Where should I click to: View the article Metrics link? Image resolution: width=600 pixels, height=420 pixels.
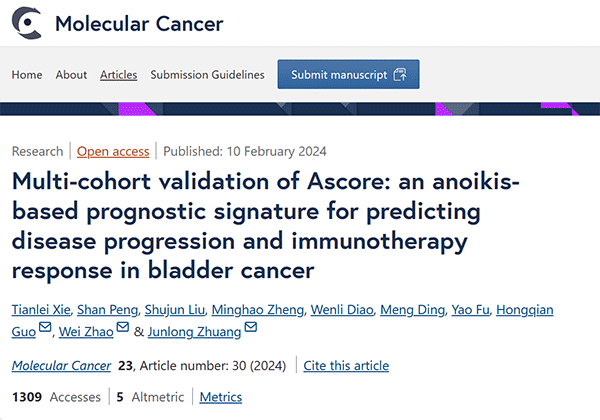[220, 397]
